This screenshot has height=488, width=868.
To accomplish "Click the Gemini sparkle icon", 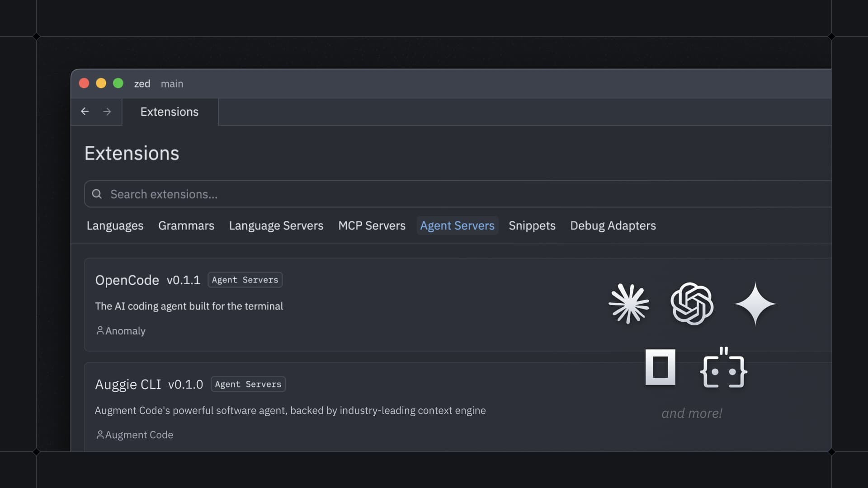I will pyautogui.click(x=755, y=304).
